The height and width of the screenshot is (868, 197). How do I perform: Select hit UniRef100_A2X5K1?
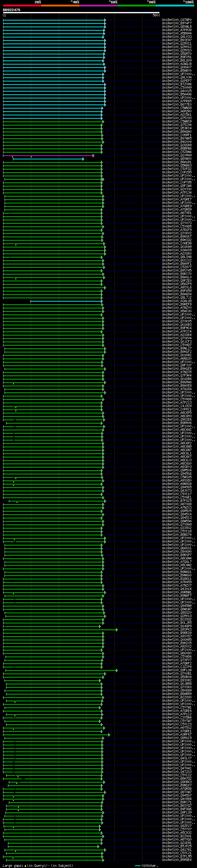point(177,115)
